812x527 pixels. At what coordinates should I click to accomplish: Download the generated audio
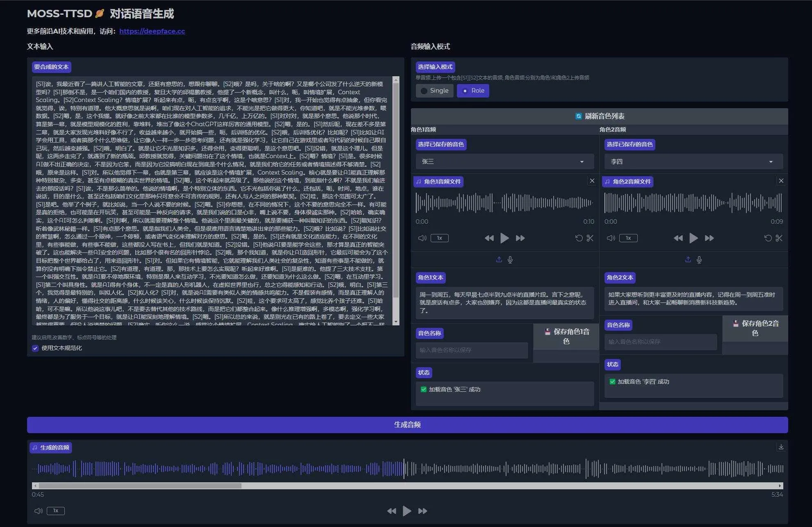coord(780,447)
